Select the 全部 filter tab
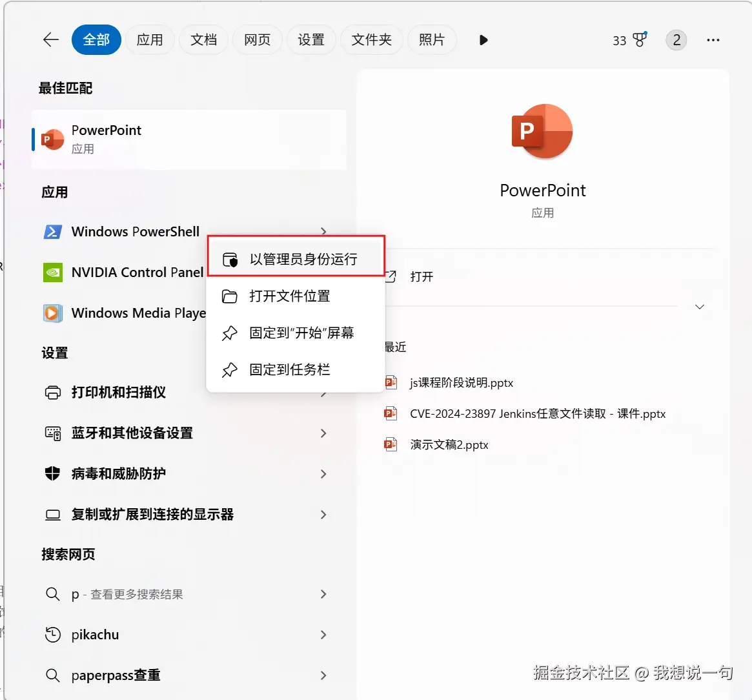The width and height of the screenshot is (752, 700). click(96, 40)
